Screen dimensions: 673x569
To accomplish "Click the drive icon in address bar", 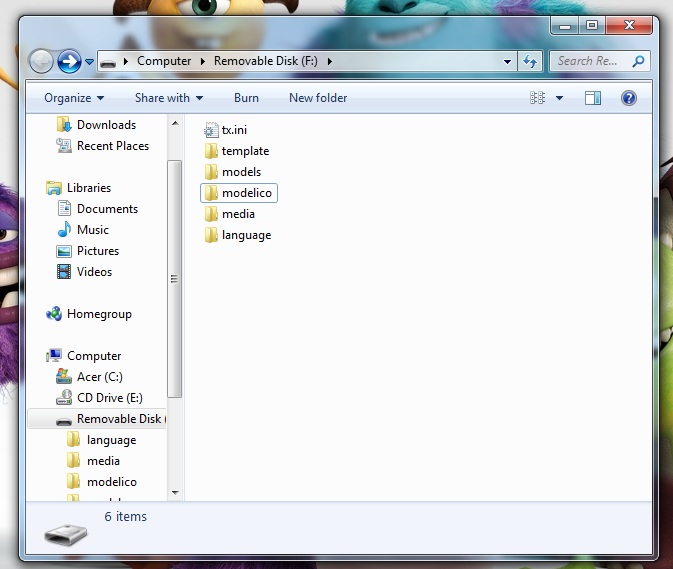I will (x=108, y=63).
